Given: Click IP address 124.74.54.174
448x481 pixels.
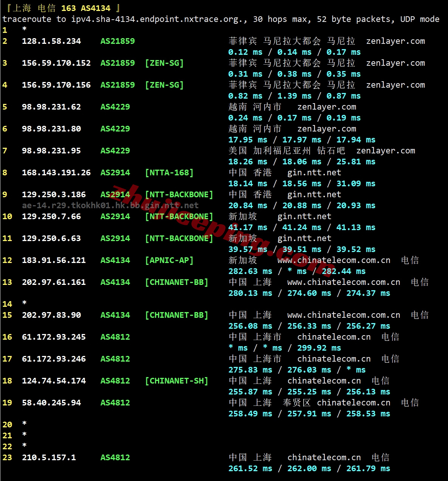Looking at the screenshot, I should pos(54,381).
